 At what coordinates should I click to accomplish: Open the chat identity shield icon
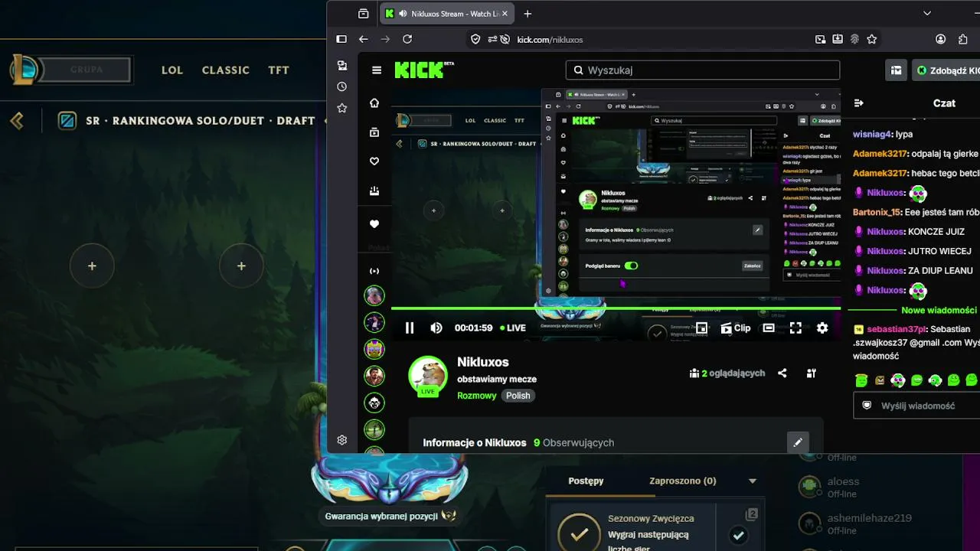[867, 406]
